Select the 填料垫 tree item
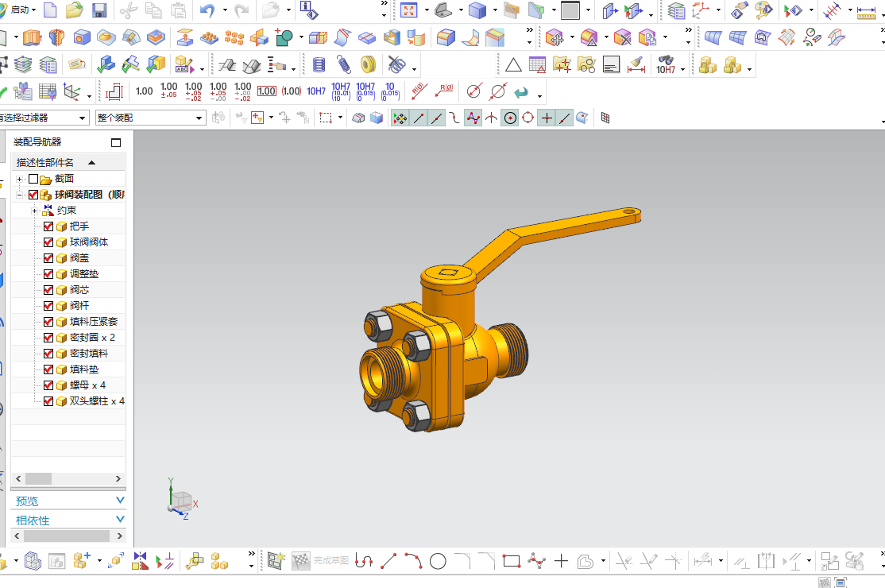The width and height of the screenshot is (885, 588). click(x=84, y=369)
